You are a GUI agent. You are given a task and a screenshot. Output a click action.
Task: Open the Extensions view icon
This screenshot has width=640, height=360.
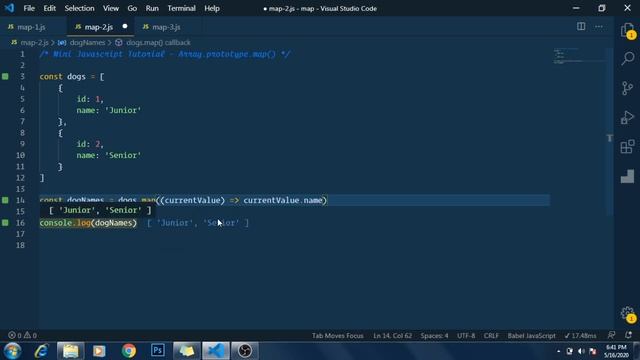[x=627, y=147]
